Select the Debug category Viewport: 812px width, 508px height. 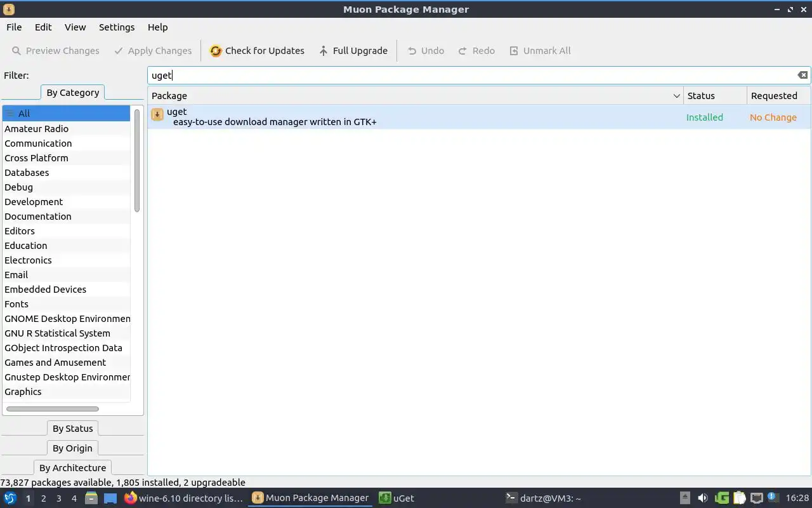pyautogui.click(x=66, y=187)
